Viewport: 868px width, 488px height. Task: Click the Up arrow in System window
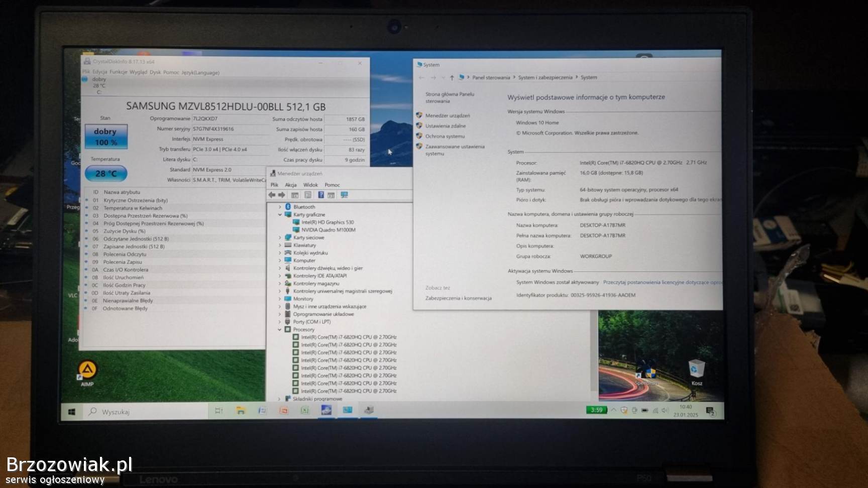452,77
